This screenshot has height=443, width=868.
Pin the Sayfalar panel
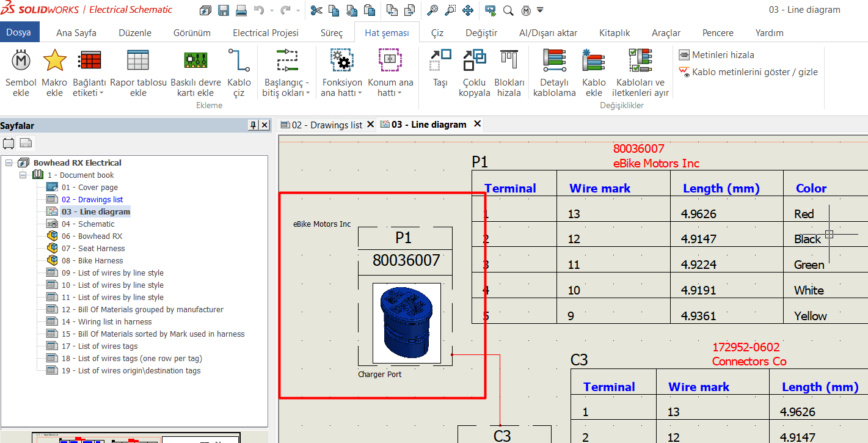pyautogui.click(x=253, y=125)
